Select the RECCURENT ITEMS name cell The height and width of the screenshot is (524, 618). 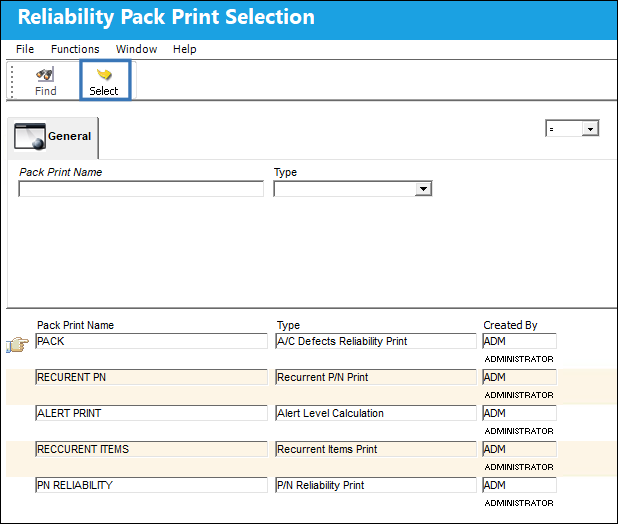click(x=151, y=449)
